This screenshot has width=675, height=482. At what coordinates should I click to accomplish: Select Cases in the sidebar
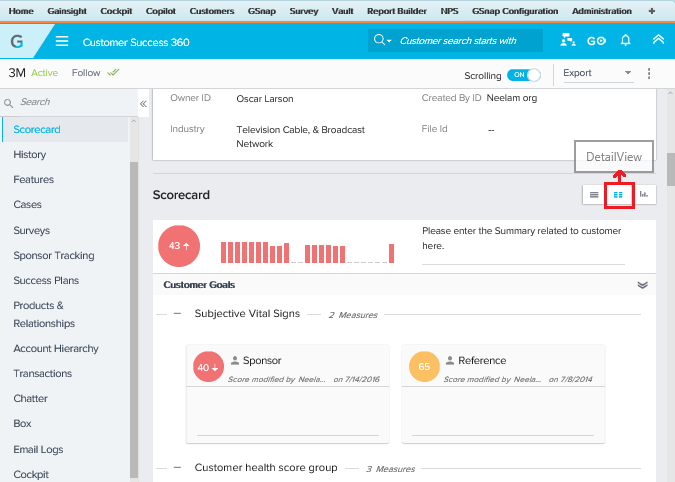(28, 204)
